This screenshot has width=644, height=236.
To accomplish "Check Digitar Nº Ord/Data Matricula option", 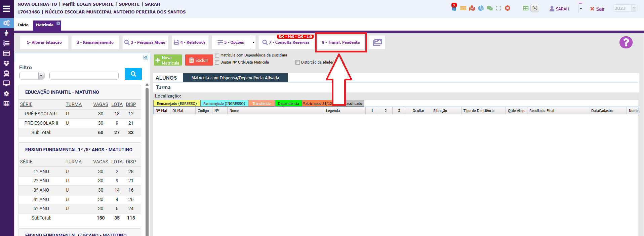I will 217,63.
